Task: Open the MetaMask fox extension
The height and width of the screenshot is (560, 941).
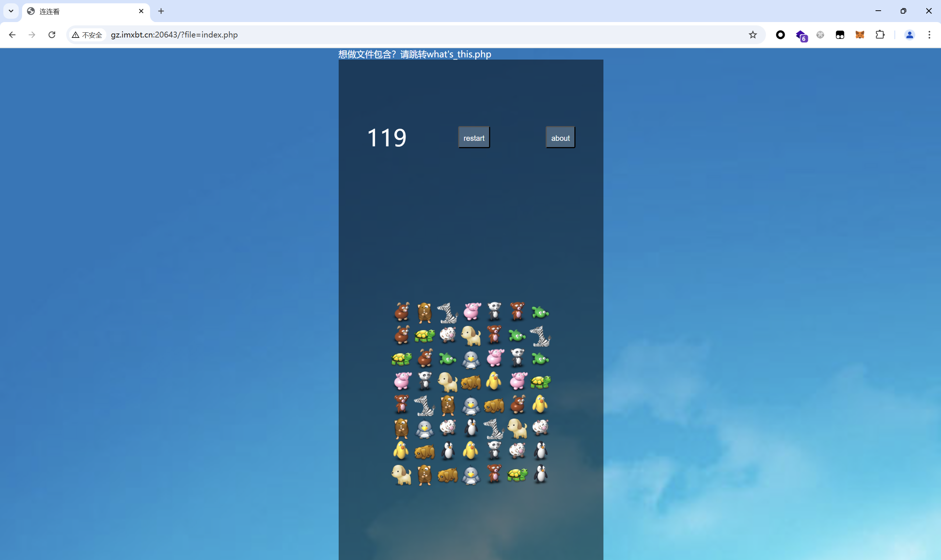Action: (x=860, y=35)
